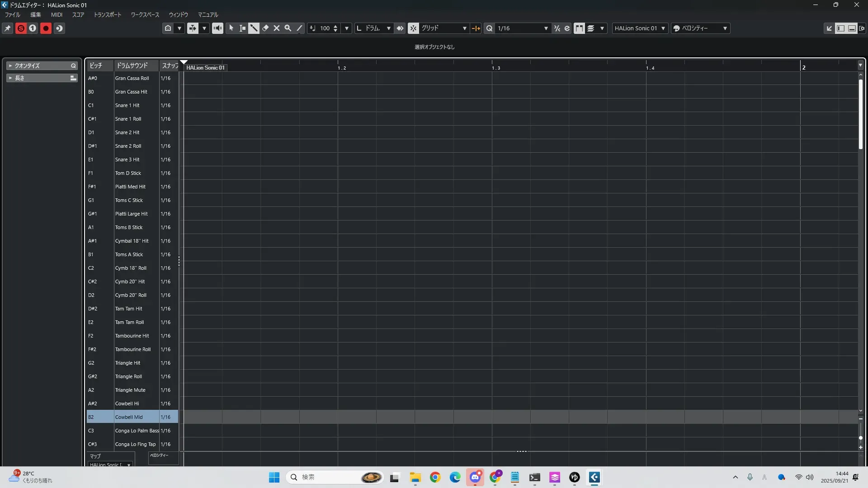Toggle Acoustic Feedback speaker button
This screenshot has height=488, width=868.
tap(217, 28)
